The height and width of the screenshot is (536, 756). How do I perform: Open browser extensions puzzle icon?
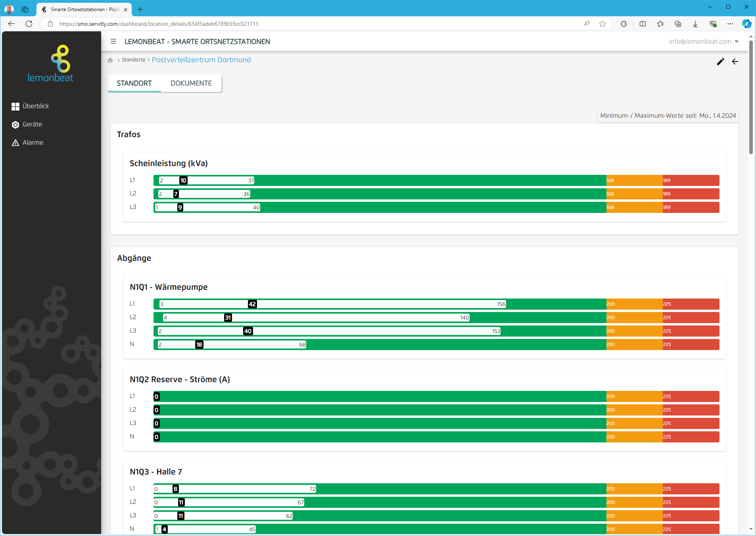pos(624,24)
